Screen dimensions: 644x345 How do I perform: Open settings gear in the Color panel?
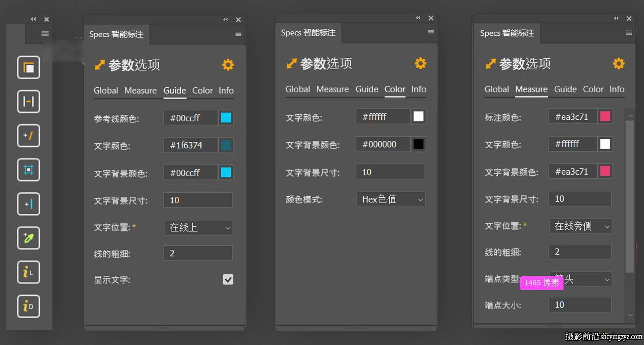[420, 64]
